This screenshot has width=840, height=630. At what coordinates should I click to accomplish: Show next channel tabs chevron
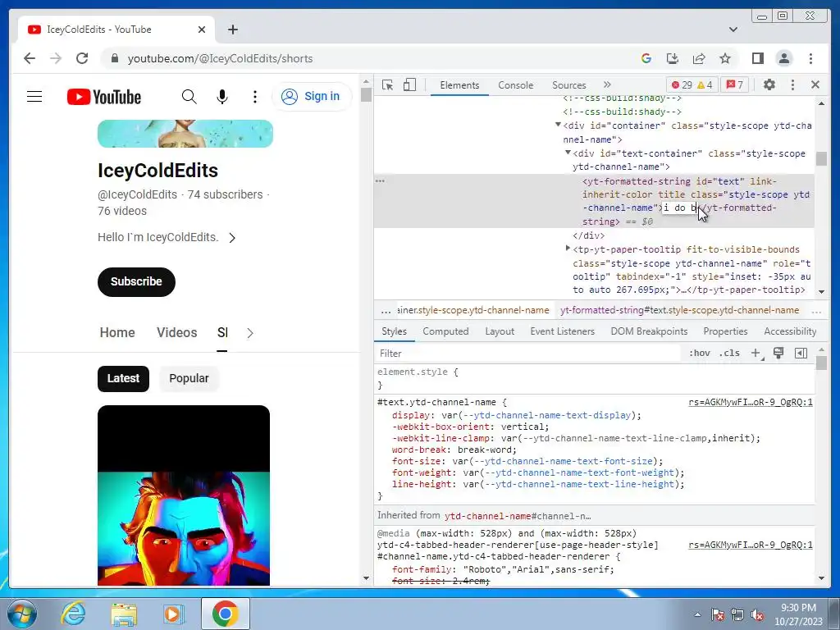250,333
